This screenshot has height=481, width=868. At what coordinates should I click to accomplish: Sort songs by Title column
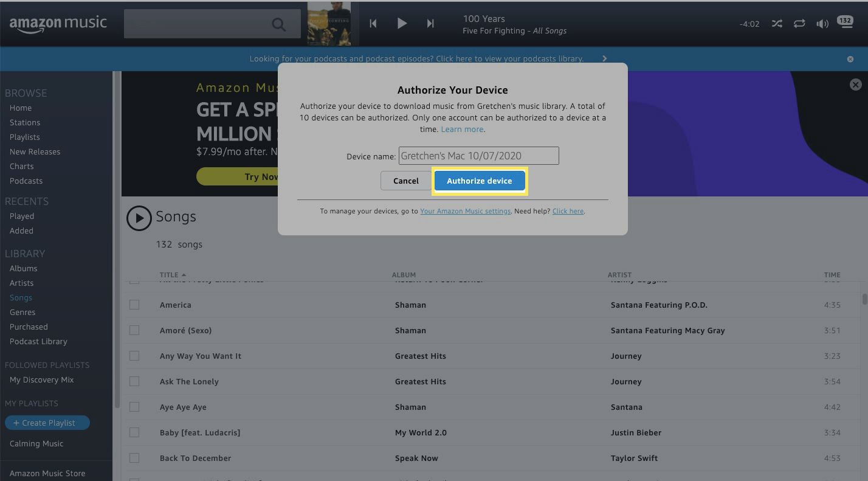click(173, 275)
